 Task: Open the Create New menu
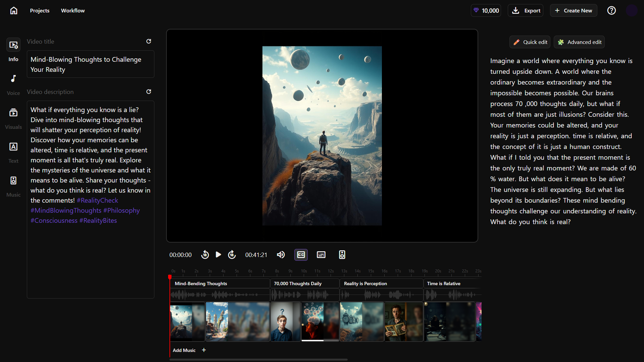[574, 11]
